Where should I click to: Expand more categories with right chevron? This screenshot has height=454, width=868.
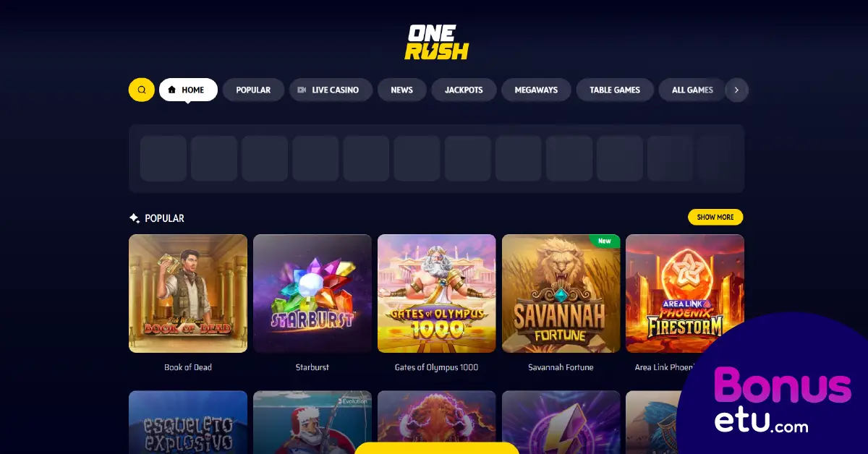(x=736, y=90)
